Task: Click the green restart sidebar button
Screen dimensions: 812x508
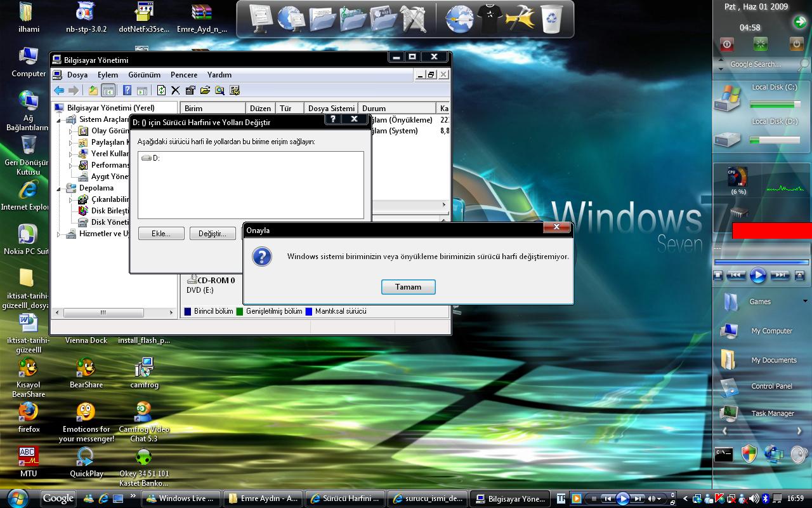Action: [761, 44]
